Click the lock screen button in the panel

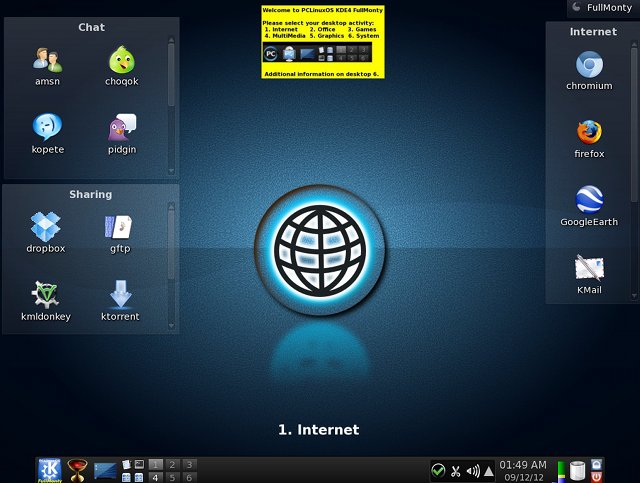(596, 464)
